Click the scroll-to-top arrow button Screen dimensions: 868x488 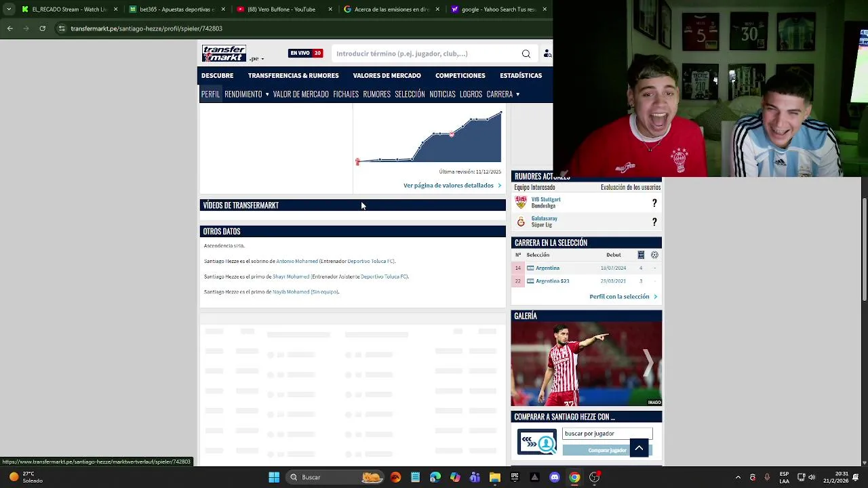pyautogui.click(x=639, y=448)
